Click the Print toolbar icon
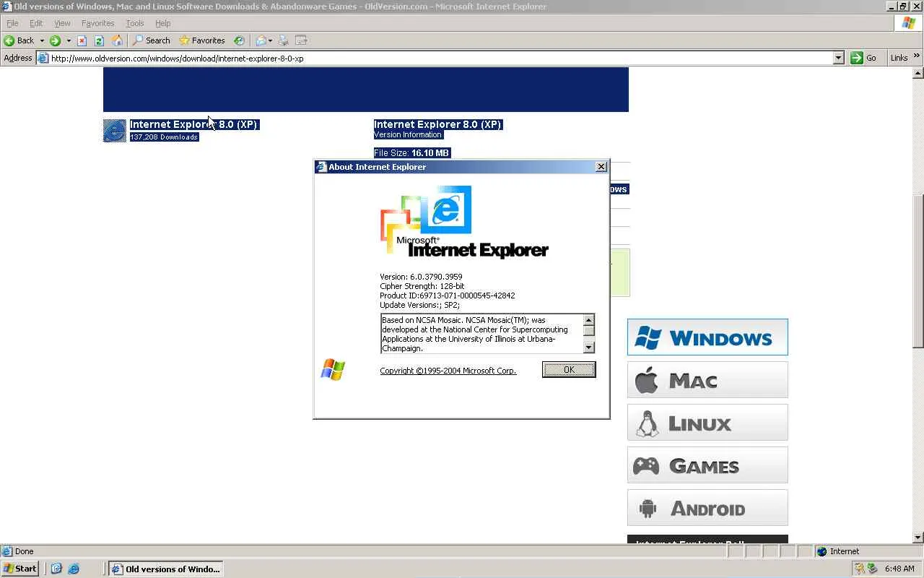 click(284, 40)
